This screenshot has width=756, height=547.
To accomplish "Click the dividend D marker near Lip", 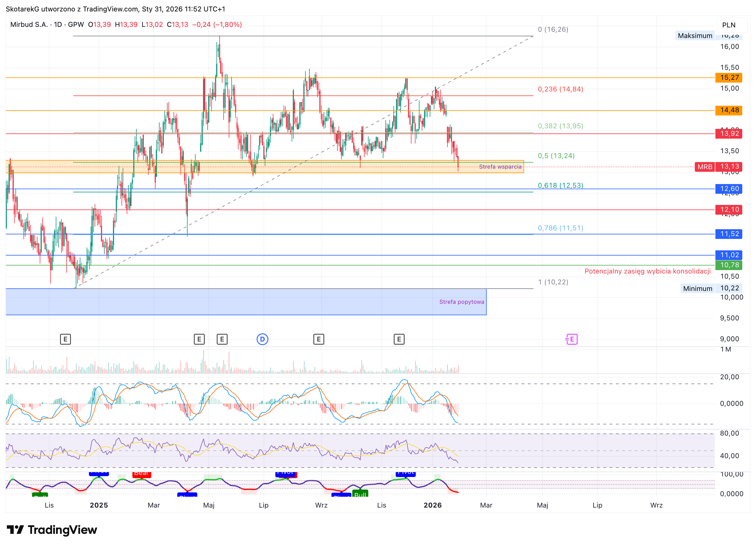I will (x=262, y=339).
